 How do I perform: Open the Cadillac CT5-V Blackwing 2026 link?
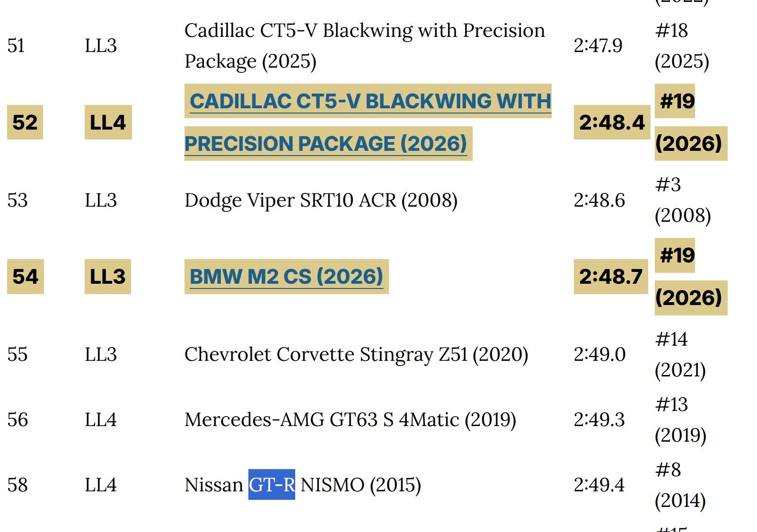[368, 122]
